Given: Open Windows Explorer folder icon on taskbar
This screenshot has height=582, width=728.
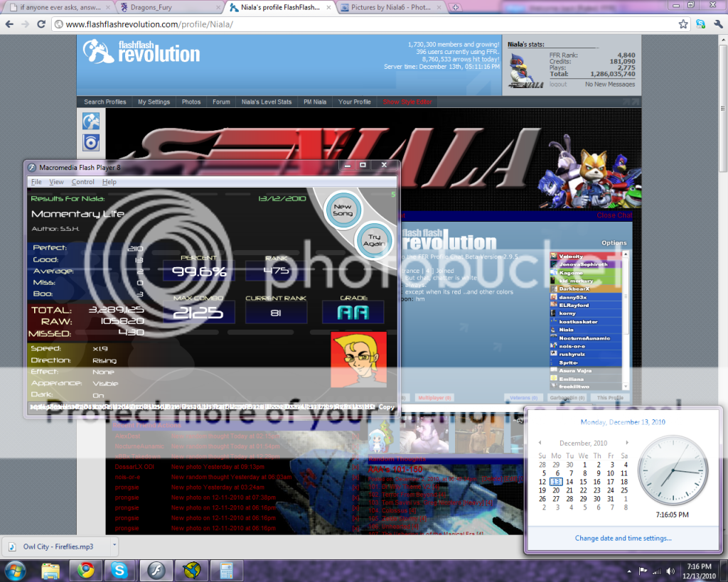Looking at the screenshot, I should pyautogui.click(x=50, y=570).
